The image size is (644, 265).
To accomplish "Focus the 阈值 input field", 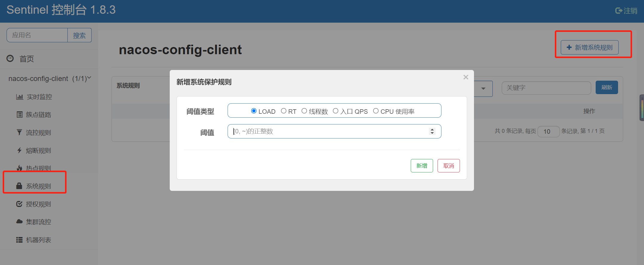I will click(x=334, y=131).
